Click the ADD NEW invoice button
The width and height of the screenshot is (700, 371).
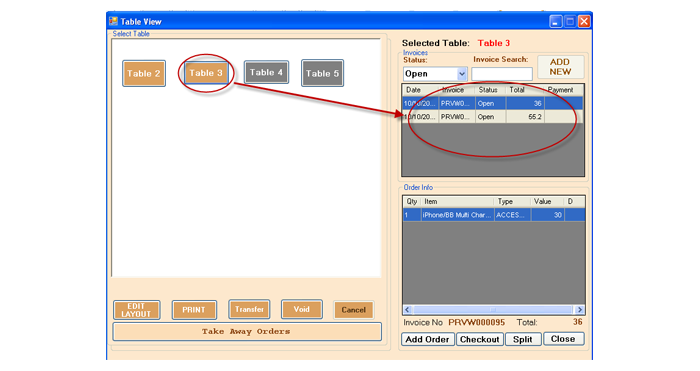click(560, 67)
